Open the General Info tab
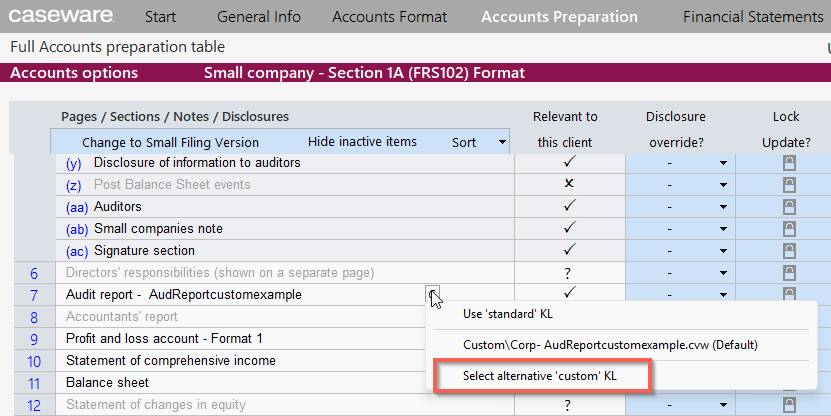 [259, 17]
